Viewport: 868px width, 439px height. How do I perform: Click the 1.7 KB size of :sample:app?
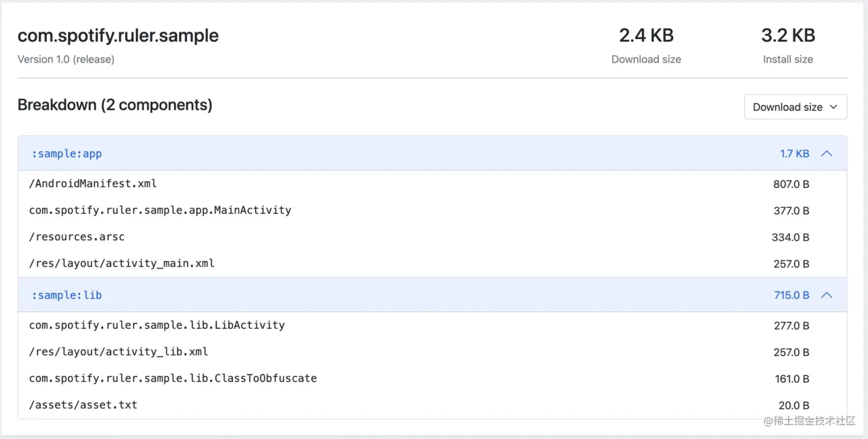[x=795, y=153]
